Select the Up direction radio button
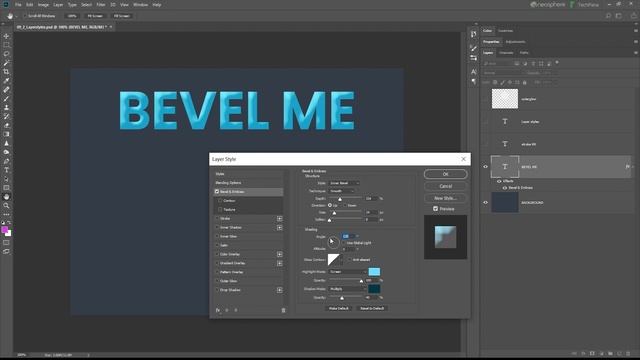The image size is (640, 360). coord(330,205)
